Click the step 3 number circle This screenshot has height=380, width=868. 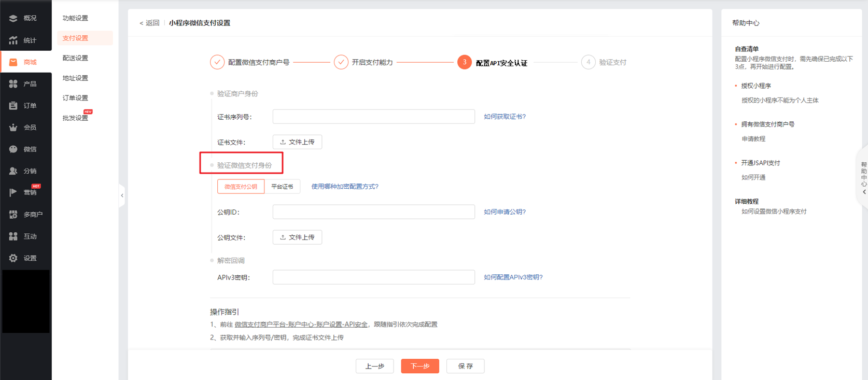tap(464, 62)
